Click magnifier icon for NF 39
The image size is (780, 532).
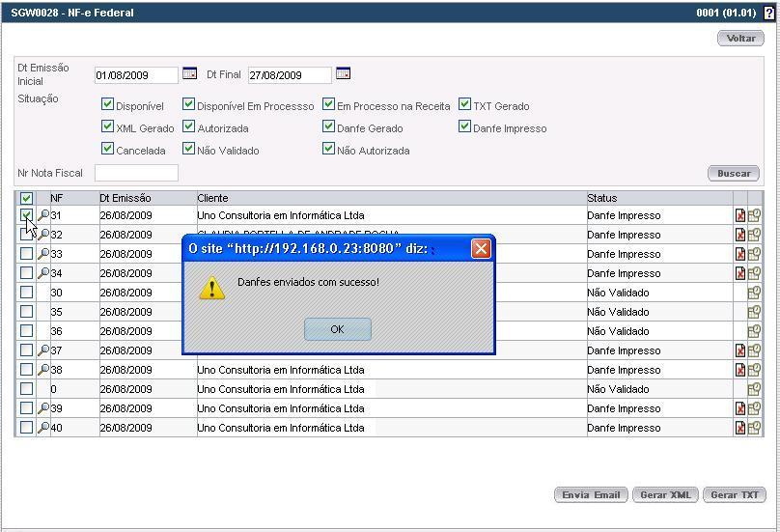tap(43, 408)
